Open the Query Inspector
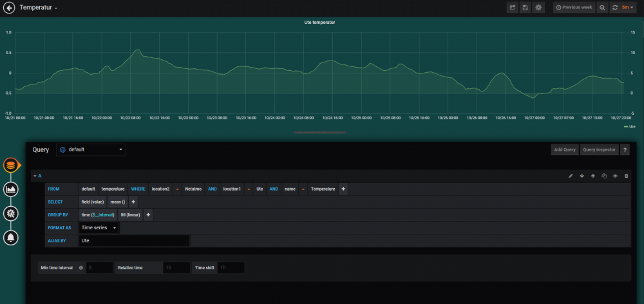This screenshot has width=644, height=304. [599, 149]
